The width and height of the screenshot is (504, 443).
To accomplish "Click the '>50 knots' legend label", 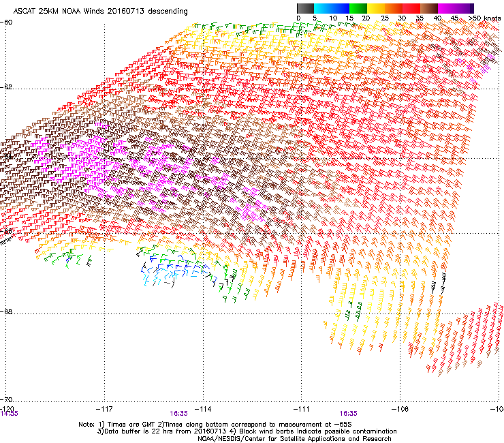I will (484, 18).
